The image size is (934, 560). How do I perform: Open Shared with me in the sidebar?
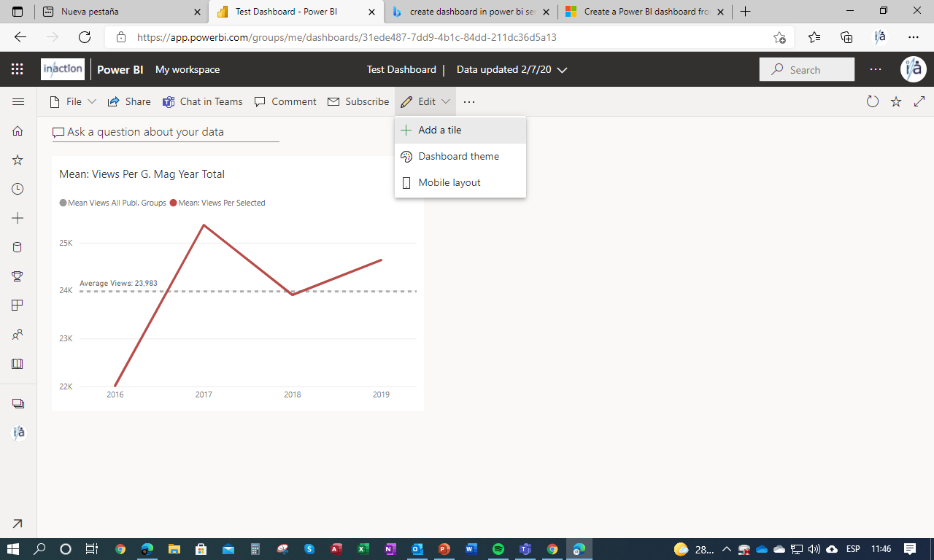[18, 335]
